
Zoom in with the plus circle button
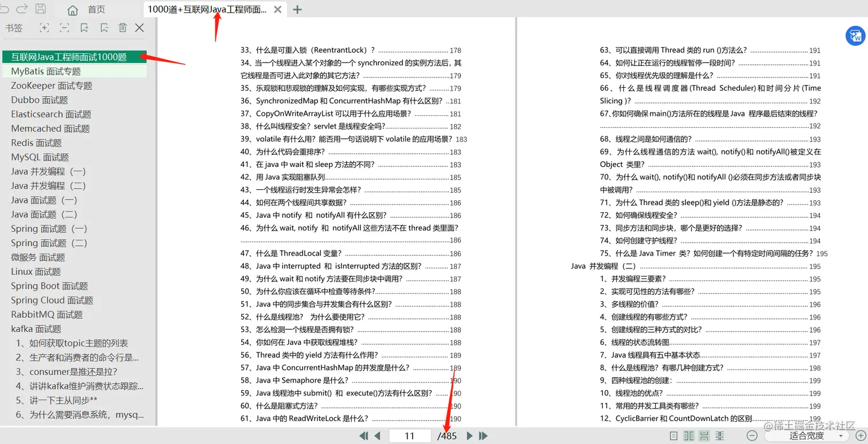pyautogui.click(x=861, y=436)
